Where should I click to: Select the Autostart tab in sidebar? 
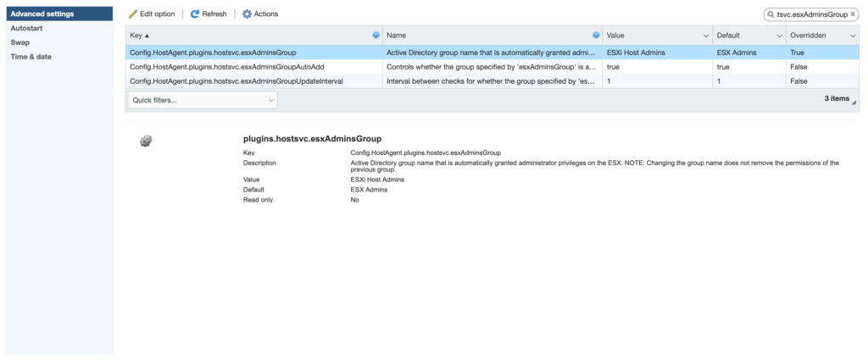(x=26, y=28)
